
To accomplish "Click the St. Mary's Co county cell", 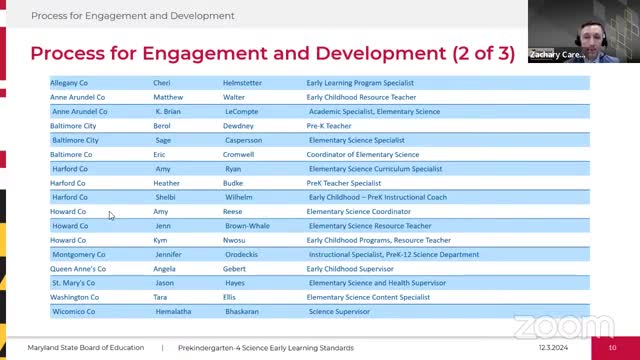I will [73, 283].
